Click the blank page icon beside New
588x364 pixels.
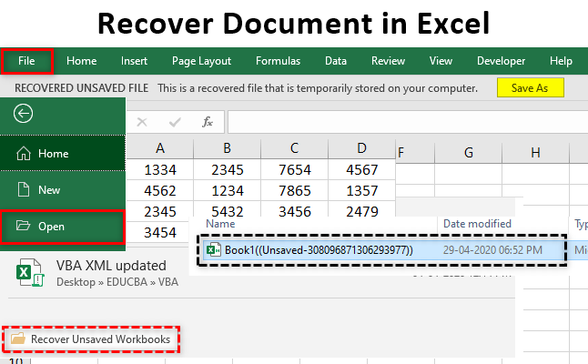tap(24, 189)
